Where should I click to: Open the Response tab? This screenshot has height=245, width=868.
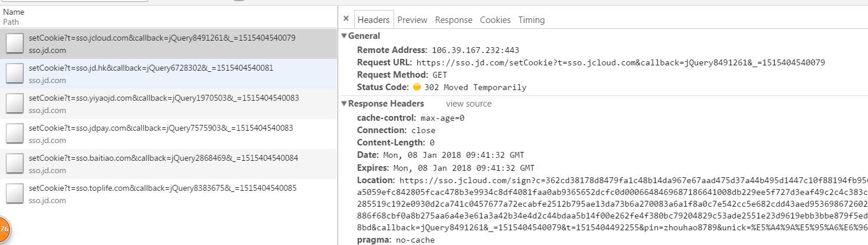(454, 19)
